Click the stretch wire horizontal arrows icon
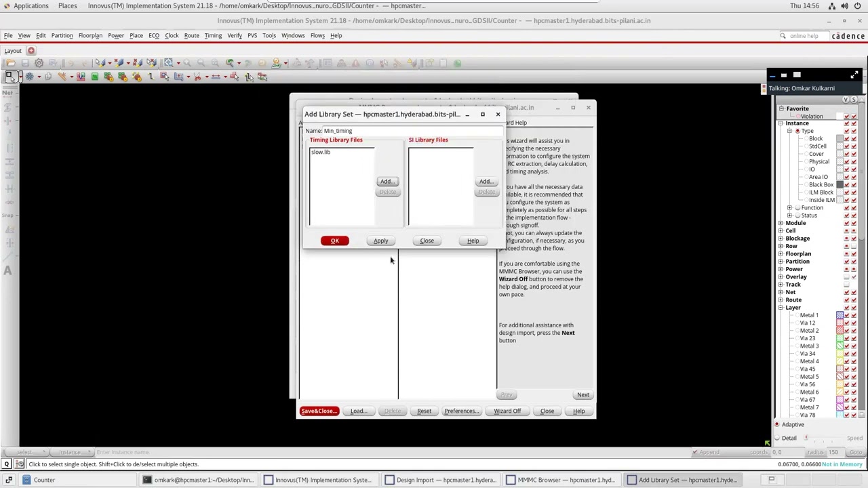Image resolution: width=868 pixels, height=488 pixels. (x=216, y=77)
